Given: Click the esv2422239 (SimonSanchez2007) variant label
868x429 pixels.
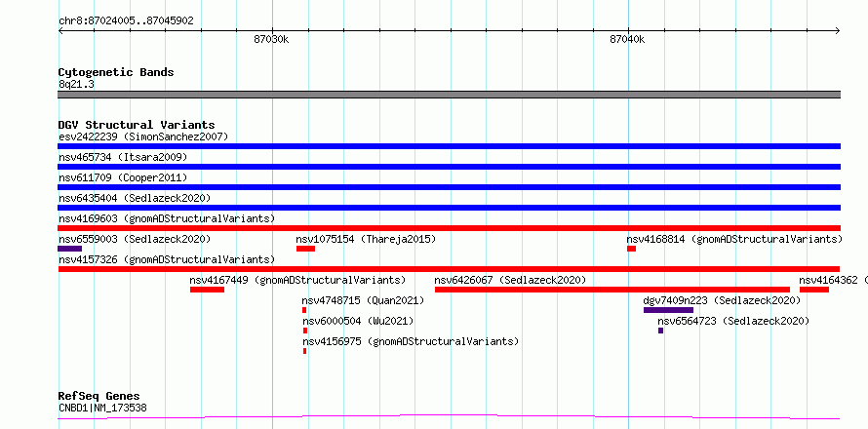Looking at the screenshot, I should click(x=143, y=136).
